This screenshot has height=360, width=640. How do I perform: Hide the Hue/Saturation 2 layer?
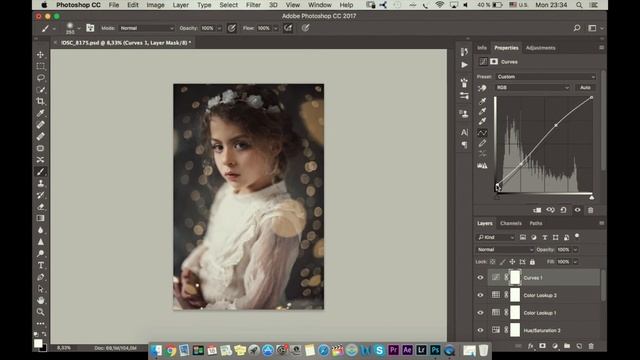pos(480,330)
